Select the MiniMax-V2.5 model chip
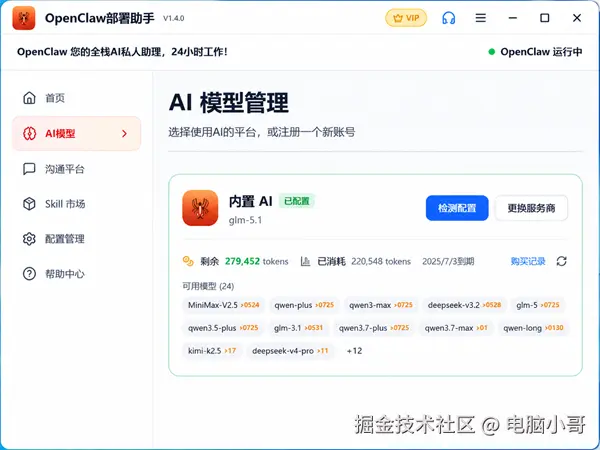Image resolution: width=600 pixels, height=450 pixels. point(223,305)
